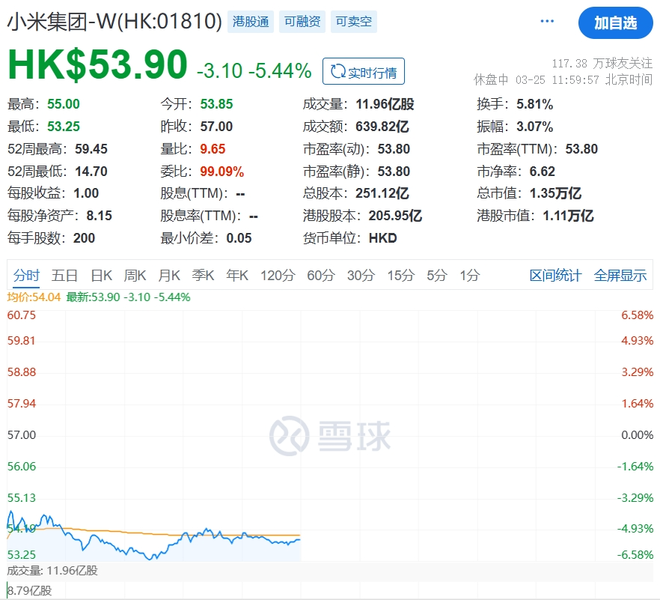The image size is (660, 600).
Task: Select the 周K chart tab
Action: click(135, 275)
